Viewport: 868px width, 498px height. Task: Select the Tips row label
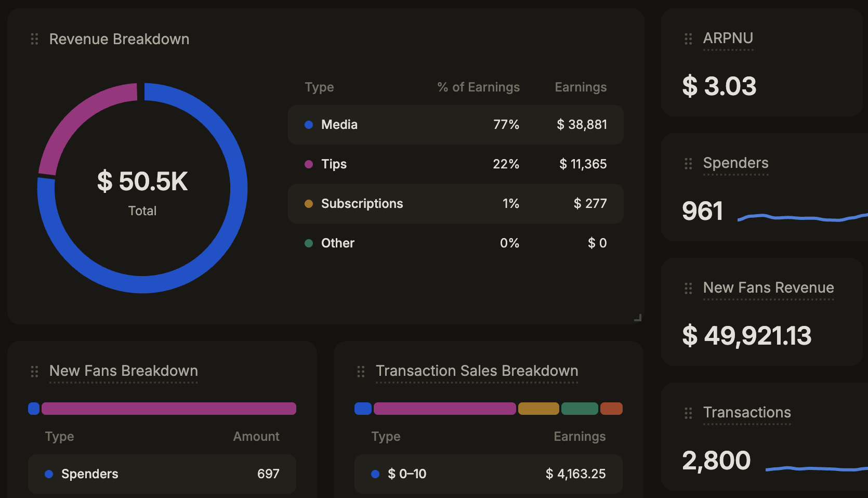tap(334, 164)
